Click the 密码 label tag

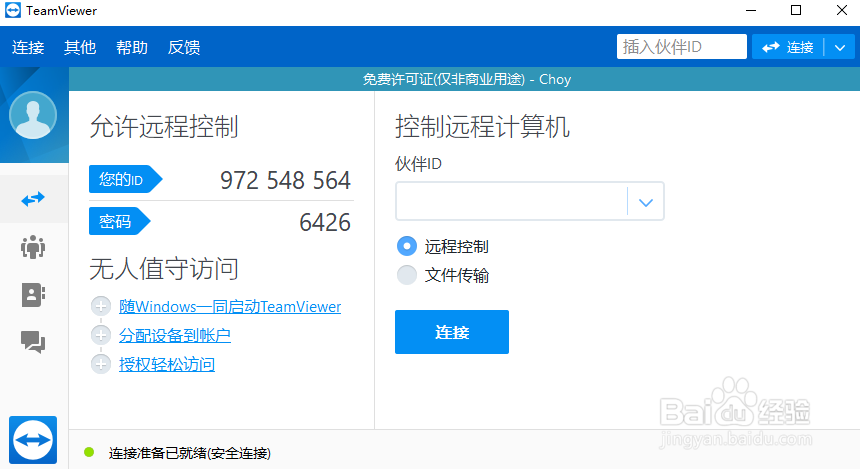(120, 221)
